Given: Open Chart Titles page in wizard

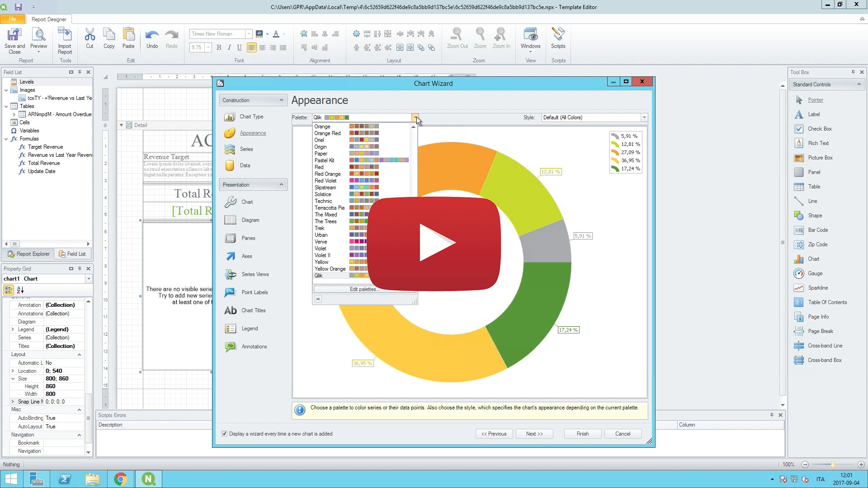Looking at the screenshot, I should tap(253, 310).
